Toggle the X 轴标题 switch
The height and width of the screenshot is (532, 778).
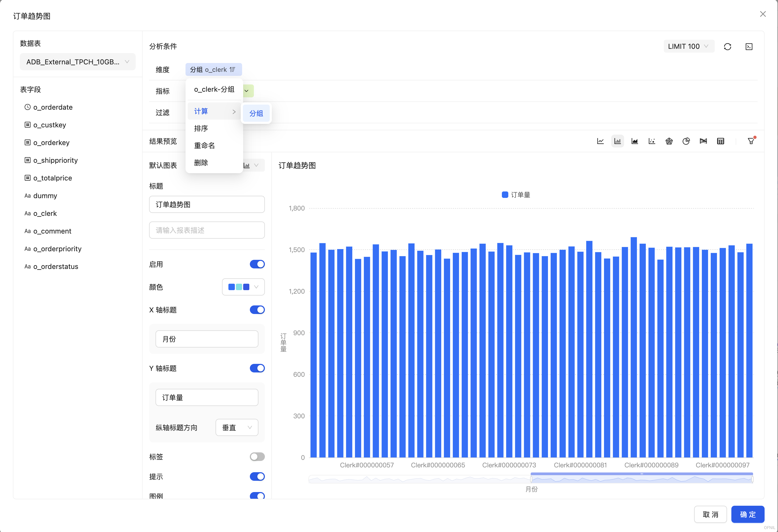257,310
